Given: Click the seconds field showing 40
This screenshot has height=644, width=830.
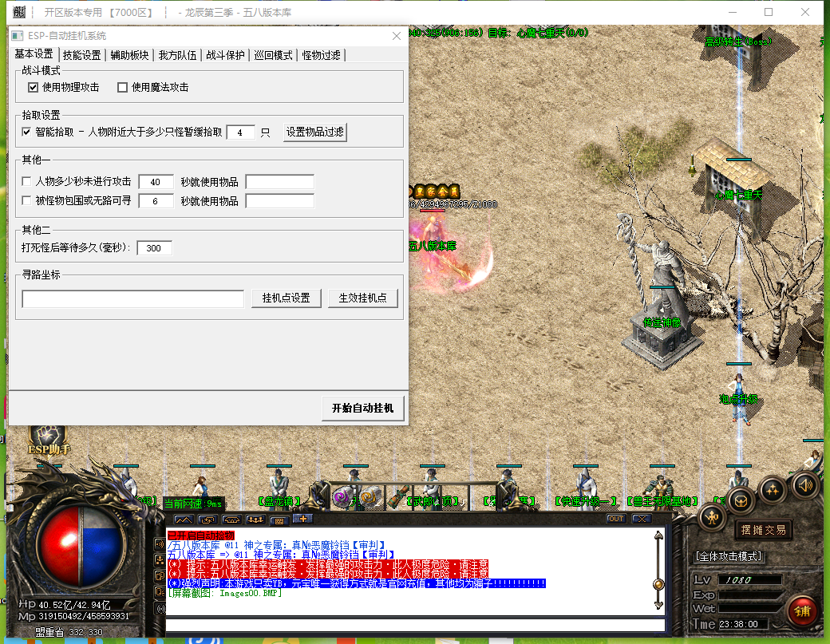Looking at the screenshot, I should tap(156, 182).
